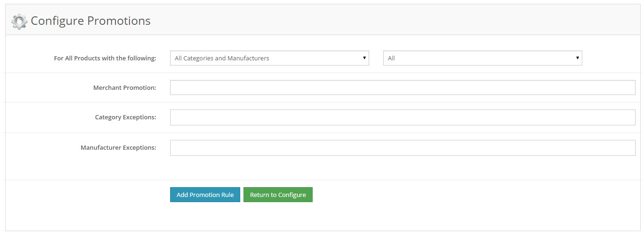
Task: Click the Configure Promotions heading text
Action: pyautogui.click(x=91, y=21)
